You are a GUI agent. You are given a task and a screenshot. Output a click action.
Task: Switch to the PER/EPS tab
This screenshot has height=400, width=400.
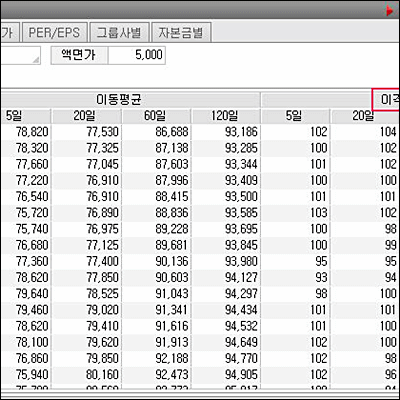(54, 32)
